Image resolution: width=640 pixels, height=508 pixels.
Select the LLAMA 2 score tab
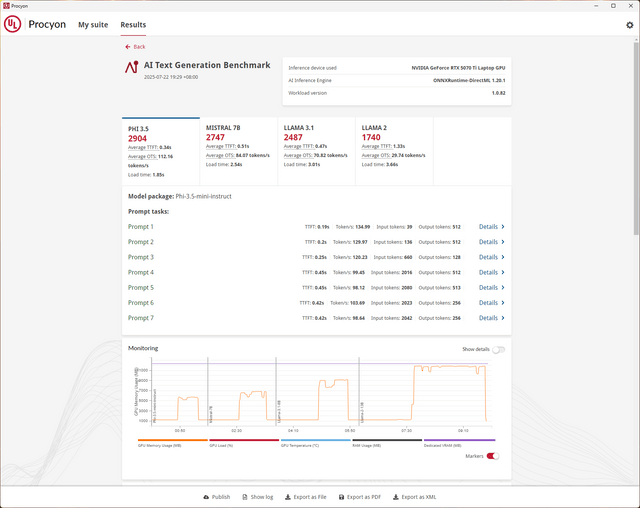tap(395, 151)
